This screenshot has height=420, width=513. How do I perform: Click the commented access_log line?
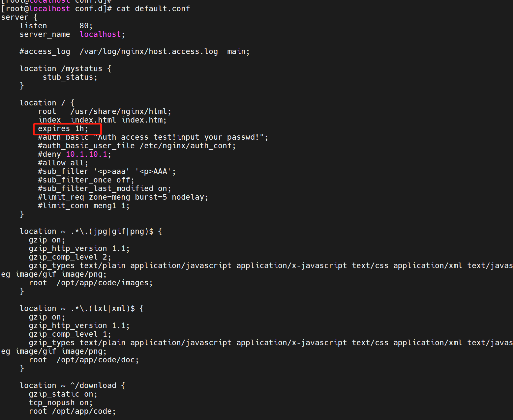pyautogui.click(x=134, y=51)
